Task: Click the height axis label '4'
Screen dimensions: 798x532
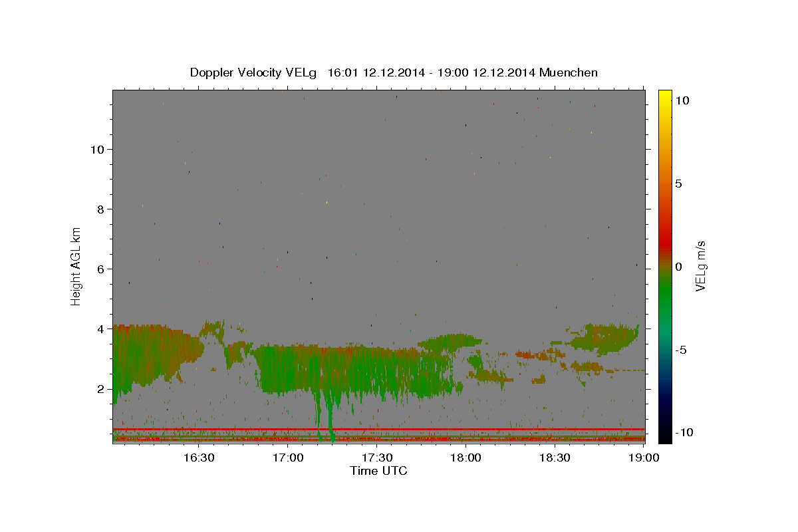Action: tap(102, 329)
